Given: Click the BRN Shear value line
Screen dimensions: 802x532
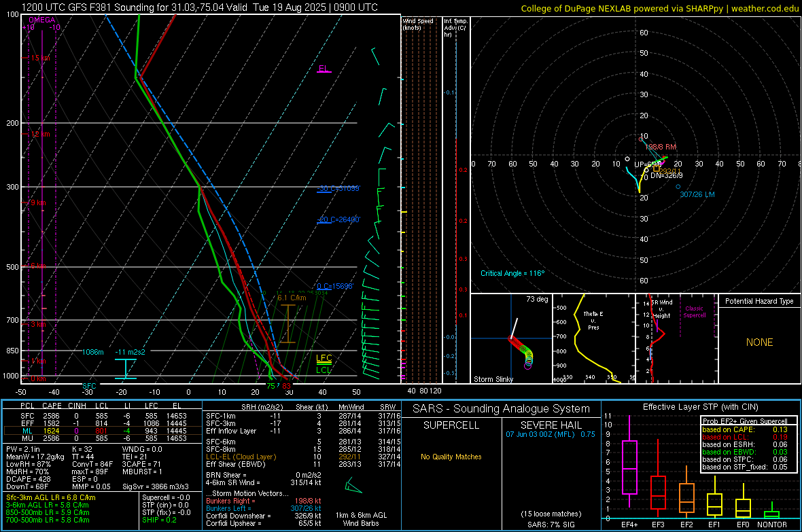Looking at the screenshot, I should (x=264, y=475).
